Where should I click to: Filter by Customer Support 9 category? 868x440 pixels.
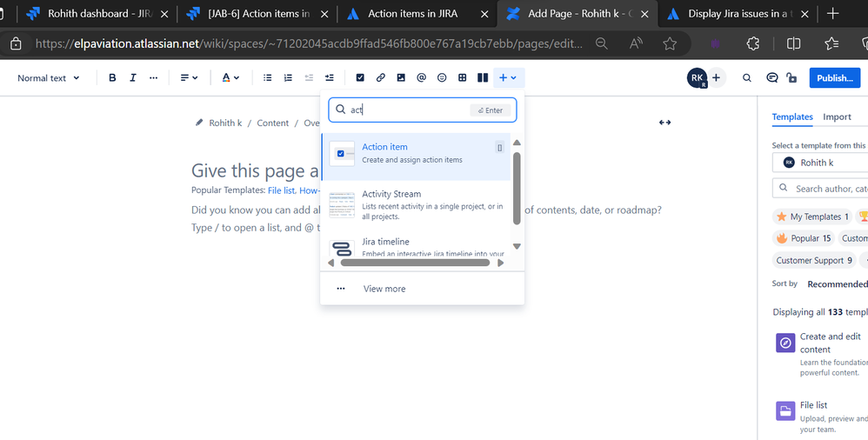point(814,260)
